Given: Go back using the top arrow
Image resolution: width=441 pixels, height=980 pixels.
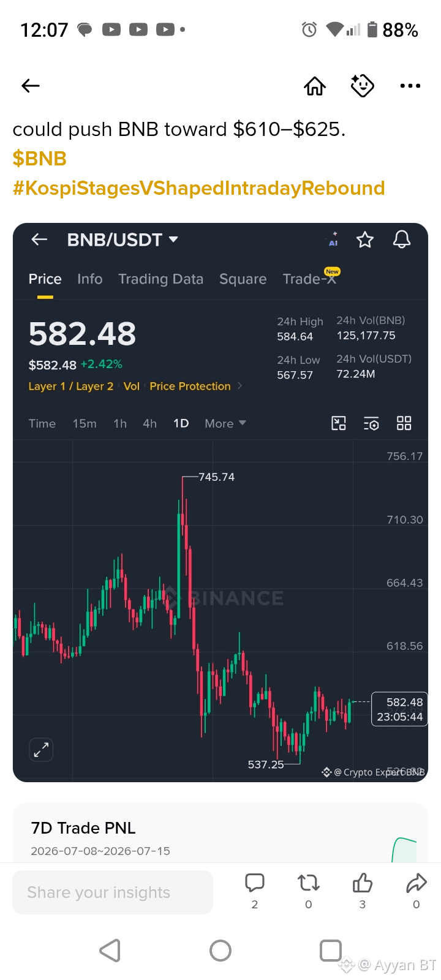Looking at the screenshot, I should (x=31, y=86).
